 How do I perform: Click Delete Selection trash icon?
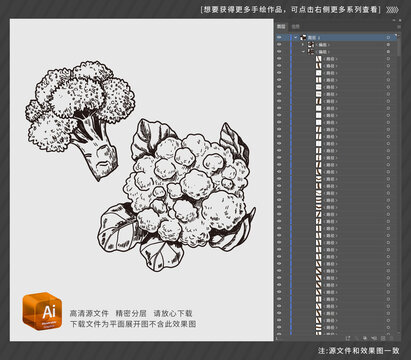392,338
